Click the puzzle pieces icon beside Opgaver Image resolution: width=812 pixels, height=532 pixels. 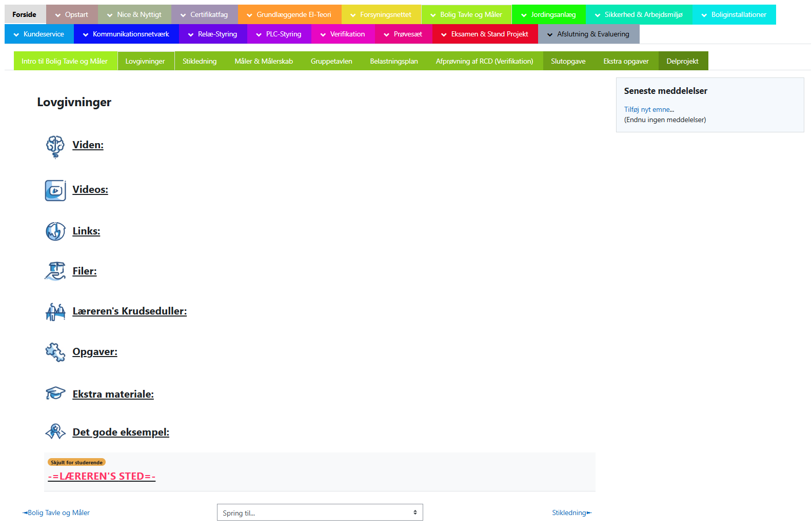55,352
